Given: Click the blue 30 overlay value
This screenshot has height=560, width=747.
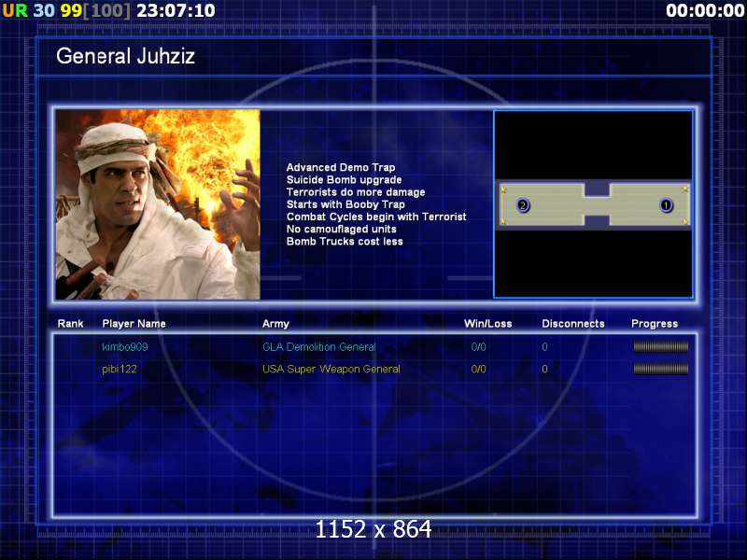Looking at the screenshot, I should point(44,10).
